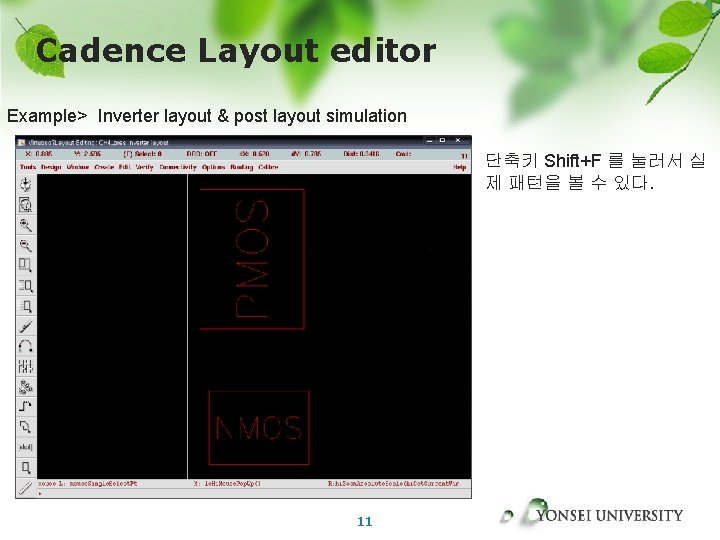Open the Options menu
This screenshot has height=540, width=720.
[x=214, y=167]
